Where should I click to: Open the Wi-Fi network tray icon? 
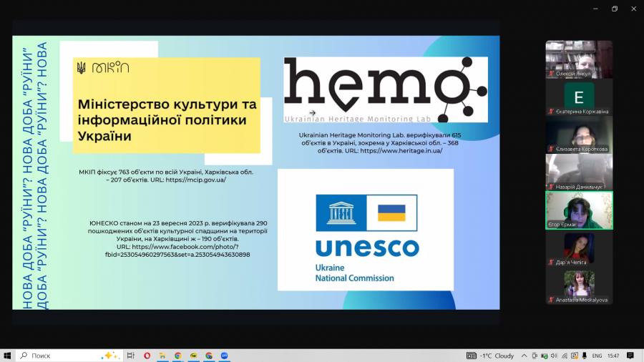coord(565,356)
